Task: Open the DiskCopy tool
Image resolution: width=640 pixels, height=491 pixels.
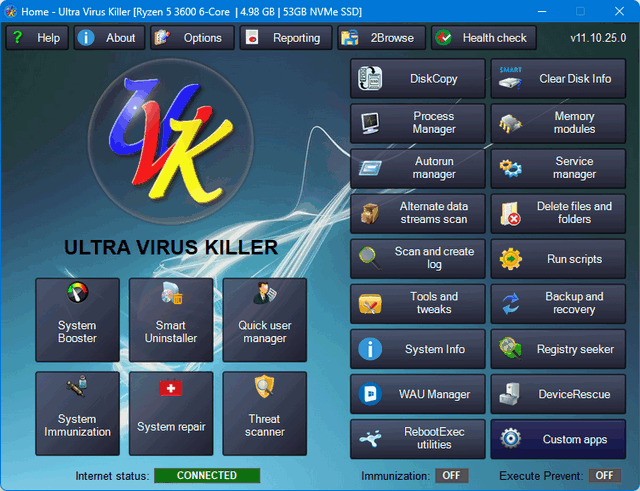Action: (418, 78)
